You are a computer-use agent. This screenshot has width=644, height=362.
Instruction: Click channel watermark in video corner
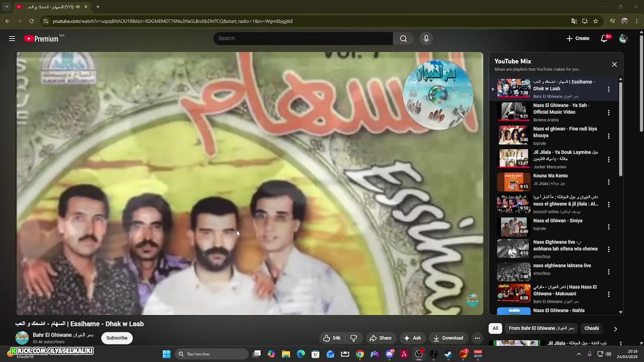click(472, 300)
